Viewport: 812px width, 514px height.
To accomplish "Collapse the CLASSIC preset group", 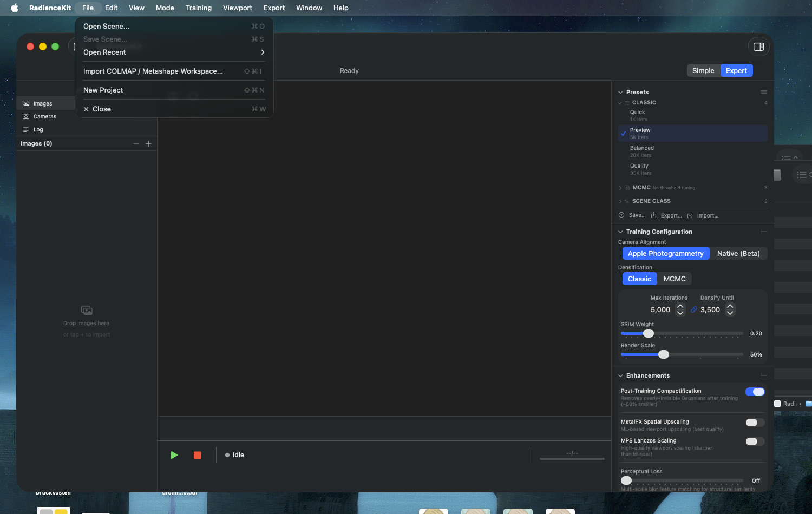I will pos(620,103).
